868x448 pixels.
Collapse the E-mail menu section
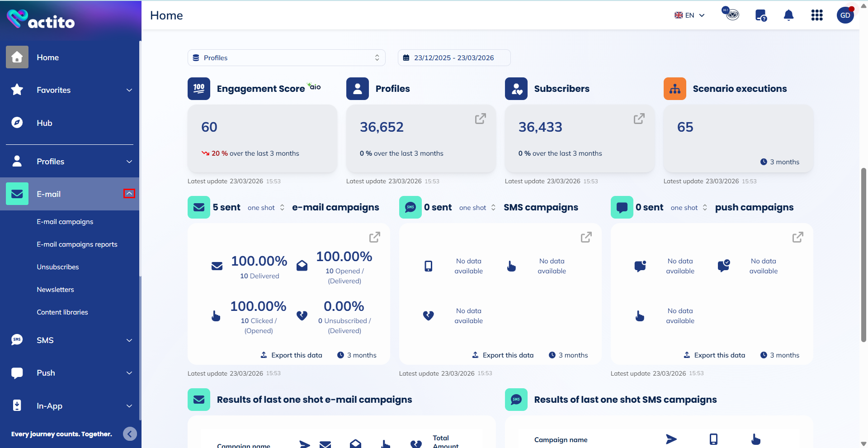pyautogui.click(x=129, y=194)
